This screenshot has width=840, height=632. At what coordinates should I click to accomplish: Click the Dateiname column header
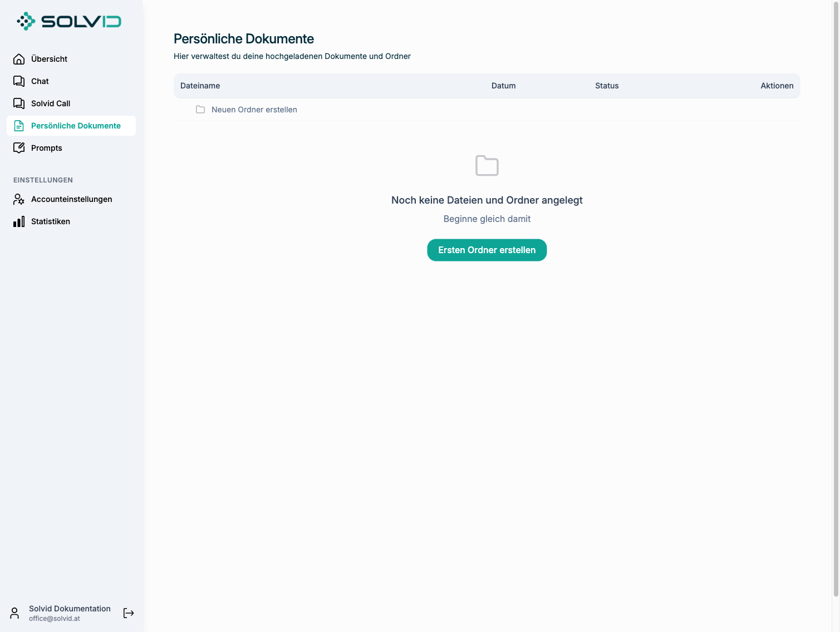[x=200, y=86]
